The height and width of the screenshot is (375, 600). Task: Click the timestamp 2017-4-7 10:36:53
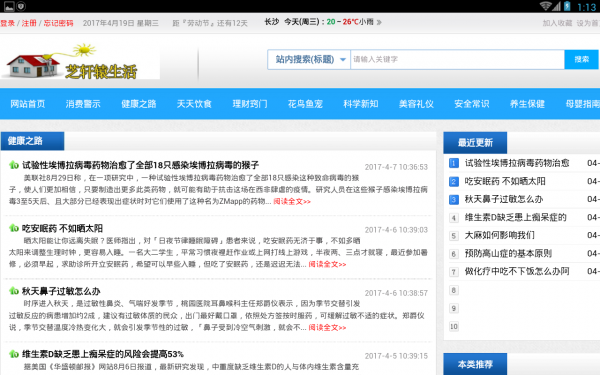point(396,167)
